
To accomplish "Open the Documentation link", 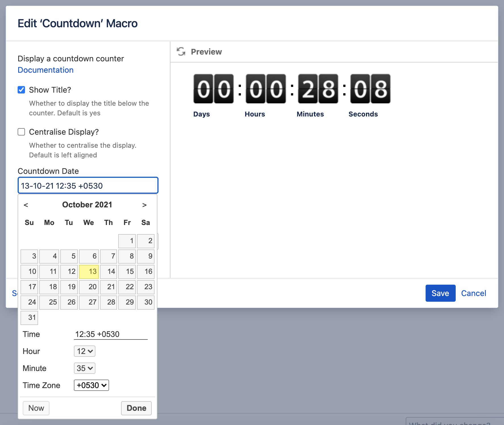I will pyautogui.click(x=45, y=70).
